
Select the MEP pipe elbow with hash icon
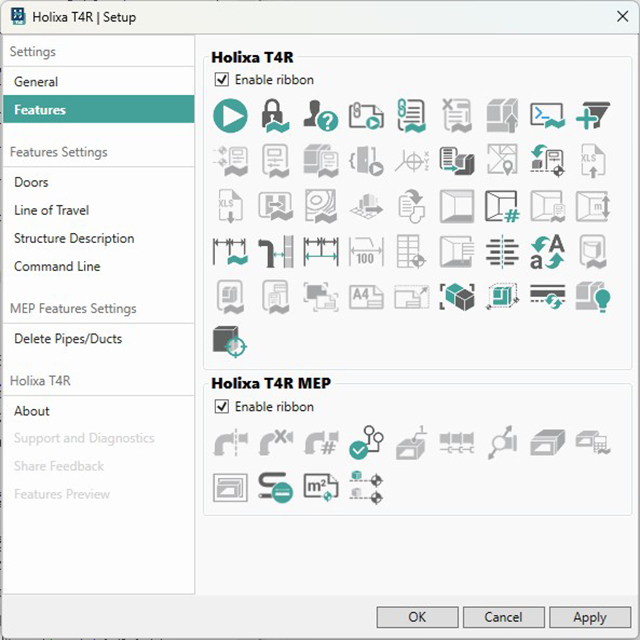(321, 442)
